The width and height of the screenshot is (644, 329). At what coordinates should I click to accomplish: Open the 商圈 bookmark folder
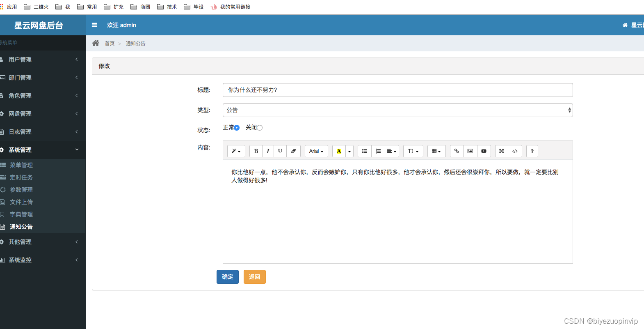coord(140,7)
